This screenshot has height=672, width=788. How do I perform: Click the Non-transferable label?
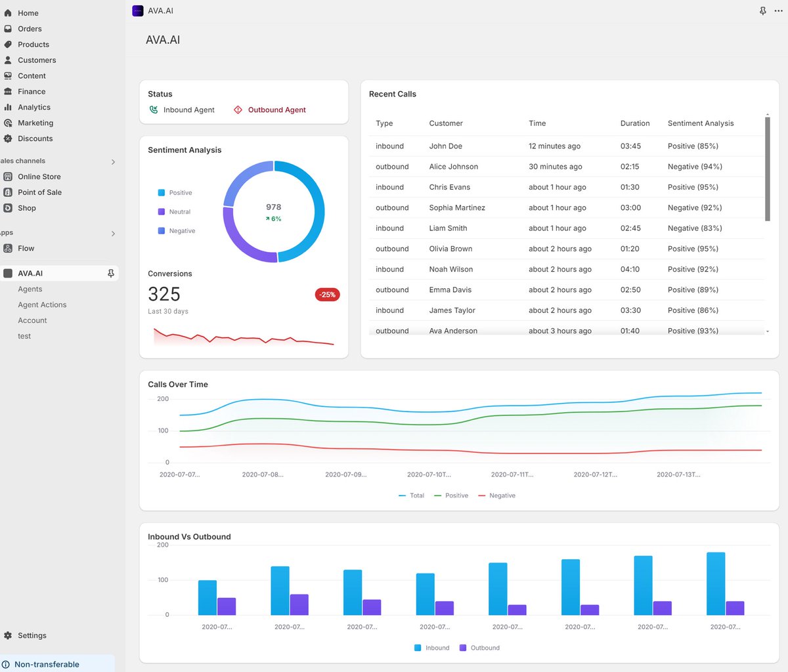tap(47, 664)
